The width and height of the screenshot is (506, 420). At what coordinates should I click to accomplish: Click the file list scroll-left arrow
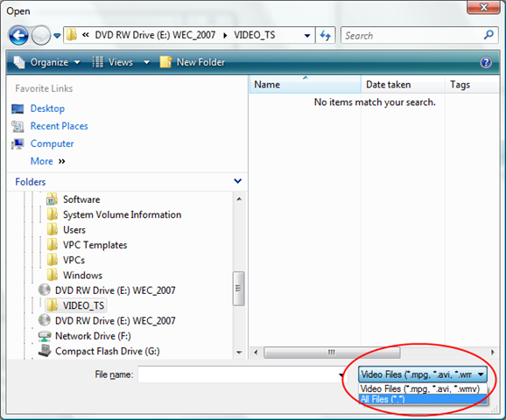pos(256,353)
